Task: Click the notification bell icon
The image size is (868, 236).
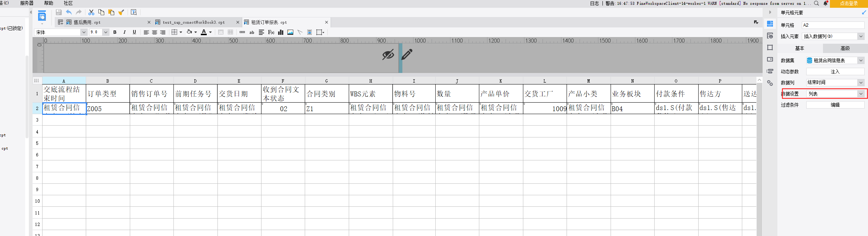Action: pyautogui.click(x=825, y=3)
